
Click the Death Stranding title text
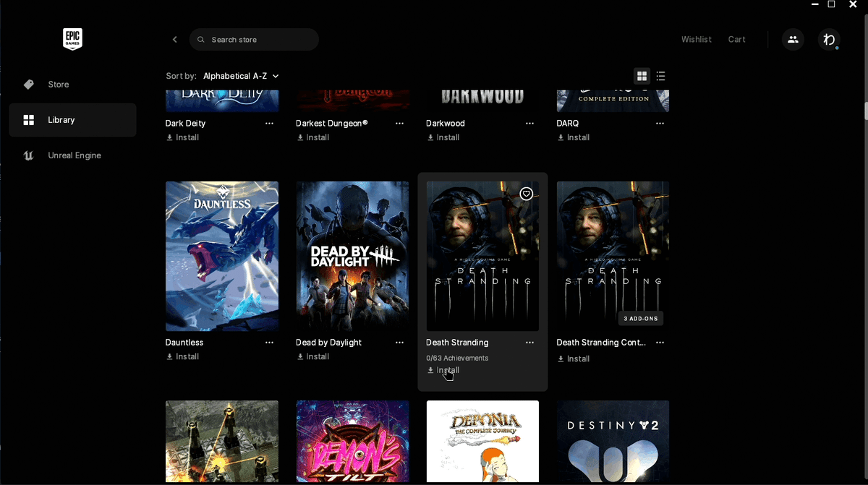tap(457, 343)
